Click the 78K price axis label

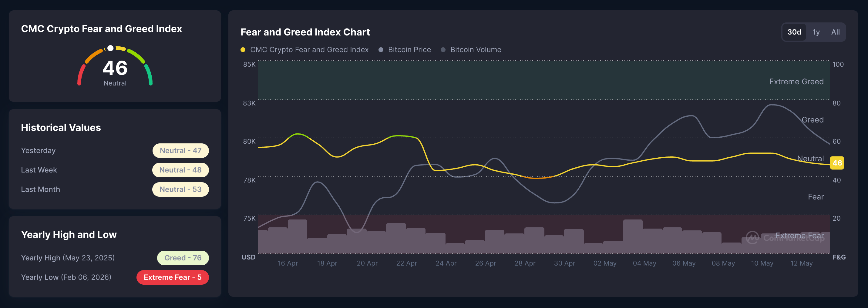(249, 180)
